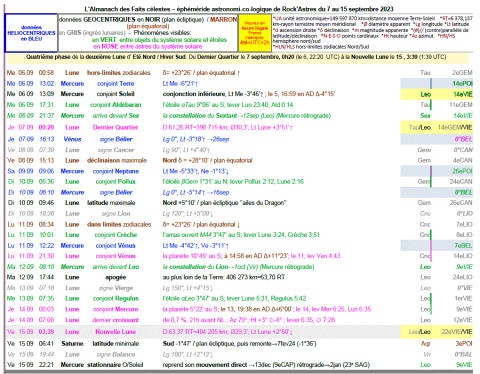Click the yellow 'heures en heure légale' box
Viewport: 480px width, 374px height.
255,33
